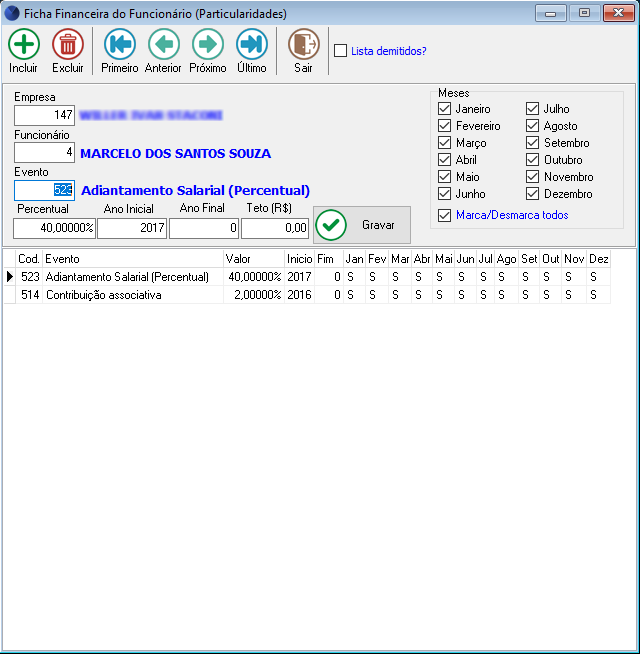The image size is (640, 654).
Task: Jump to last record with Último
Action: click(x=252, y=45)
